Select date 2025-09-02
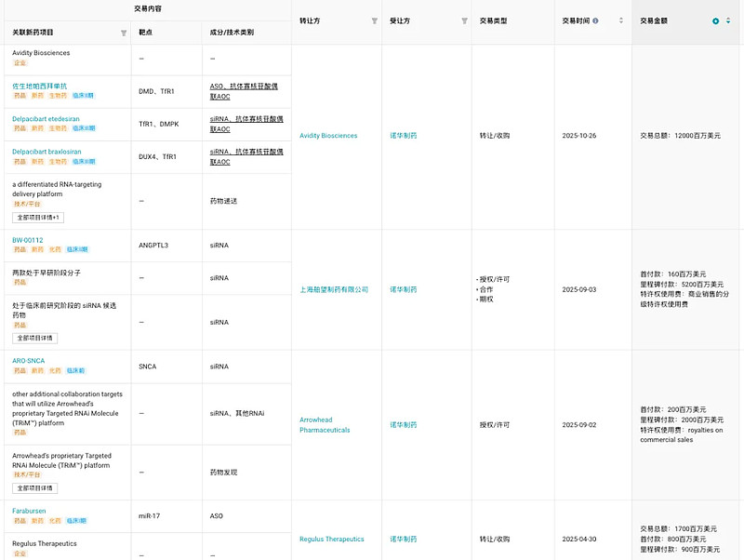This screenshot has width=744, height=560. (x=578, y=425)
